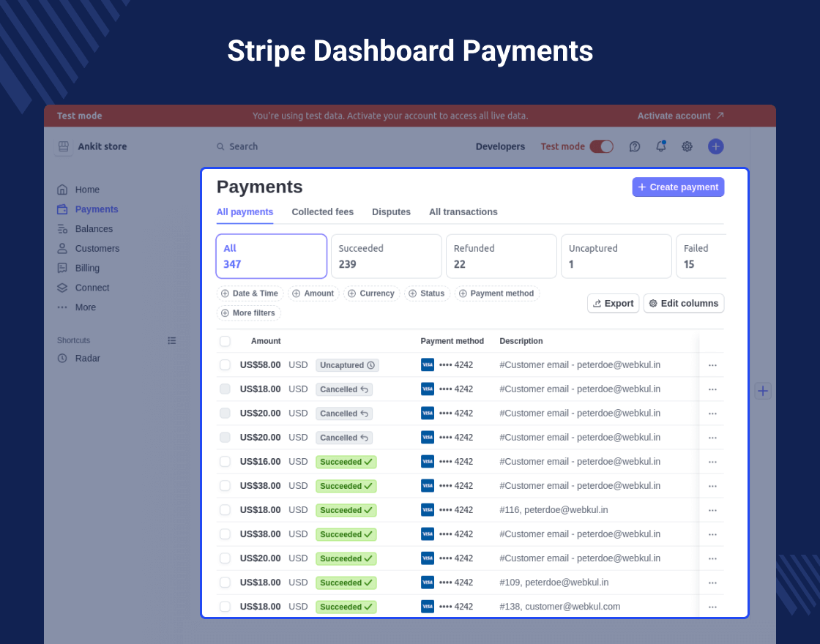This screenshot has width=820, height=644.
Task: Open Stripe settings gear
Action: tap(687, 146)
